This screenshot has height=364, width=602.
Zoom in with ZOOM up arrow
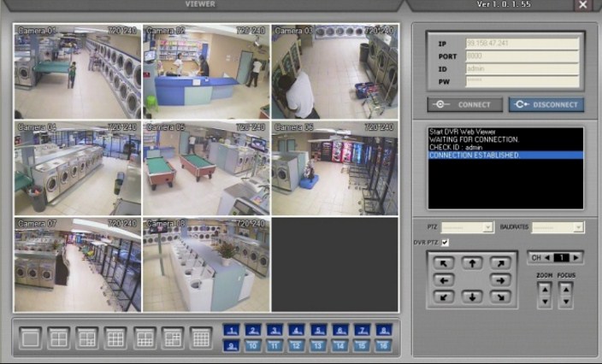545,289
